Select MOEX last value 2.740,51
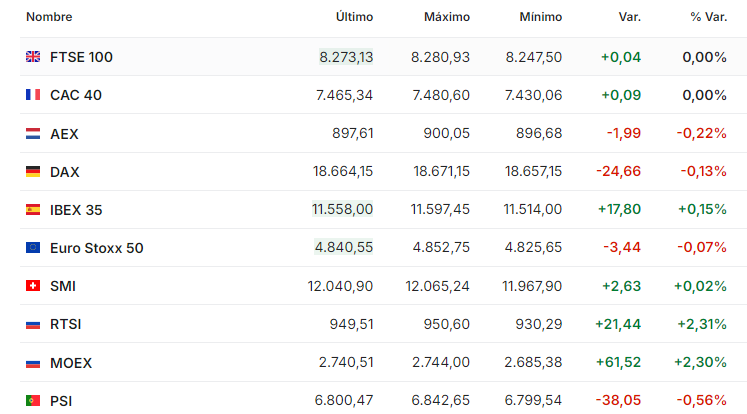747x414 pixels. point(346,363)
